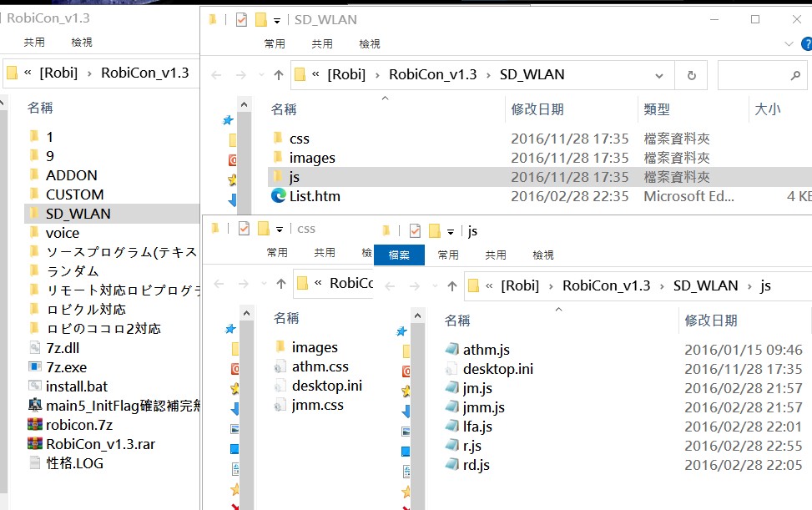Open recent locations dropdown in SD_WLAN window
This screenshot has height=510, width=812.
tap(261, 76)
